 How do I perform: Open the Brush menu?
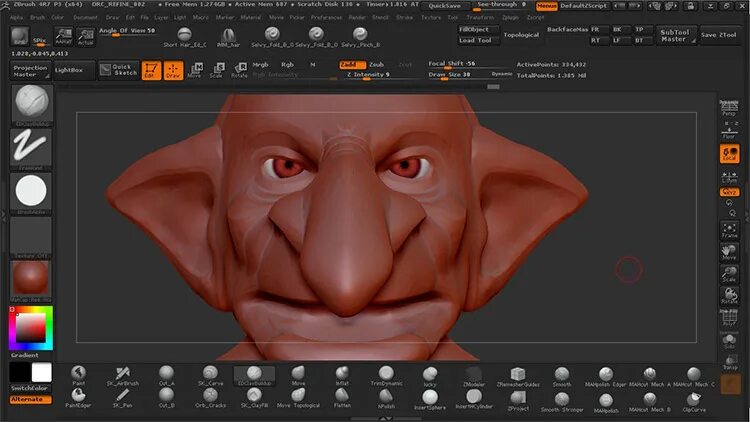point(37,17)
